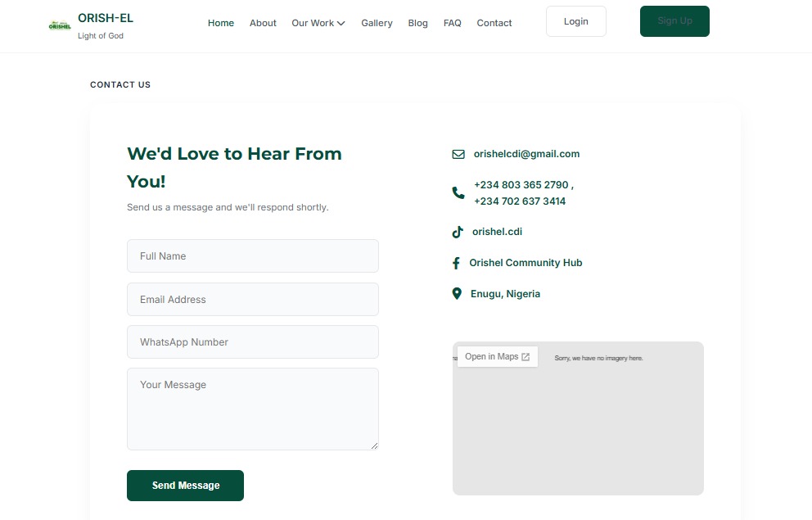Screen dimensions: 812x520
Task: Click the location pin icon
Action: coord(457,294)
